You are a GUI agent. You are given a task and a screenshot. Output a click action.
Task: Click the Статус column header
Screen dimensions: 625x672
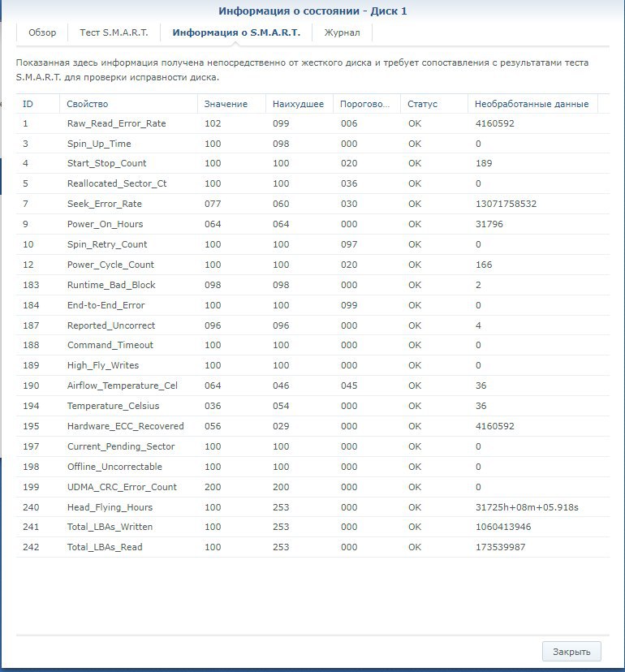click(x=434, y=104)
